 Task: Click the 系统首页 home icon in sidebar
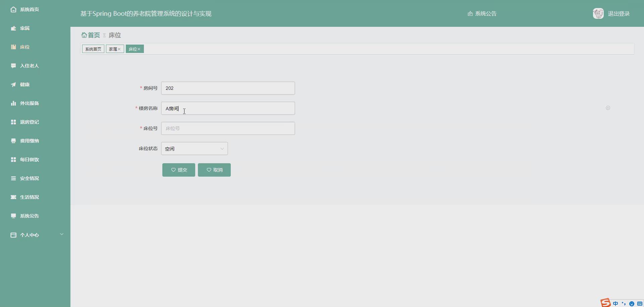13,9
